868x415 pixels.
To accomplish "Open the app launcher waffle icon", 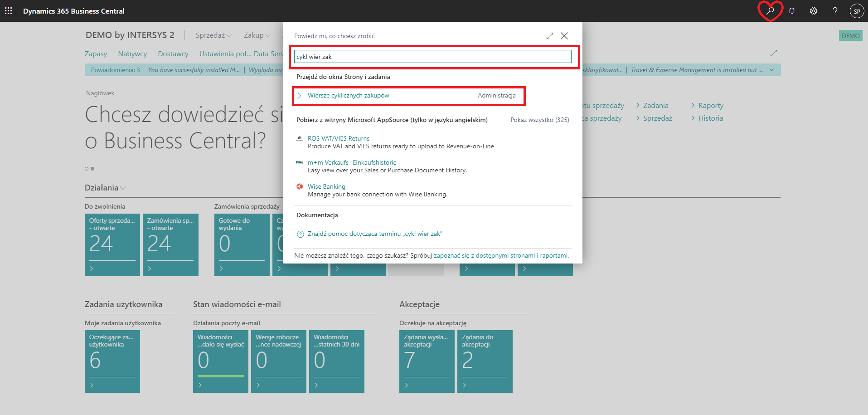I will click(8, 11).
